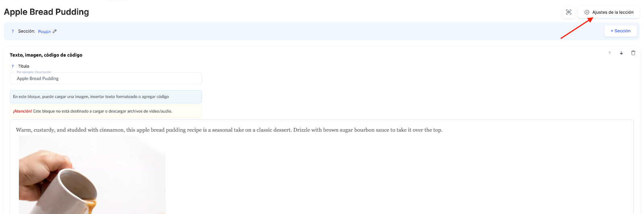Screen dimensions: 644x214
Task: Click the Título label text
Action: pyautogui.click(x=24, y=66)
